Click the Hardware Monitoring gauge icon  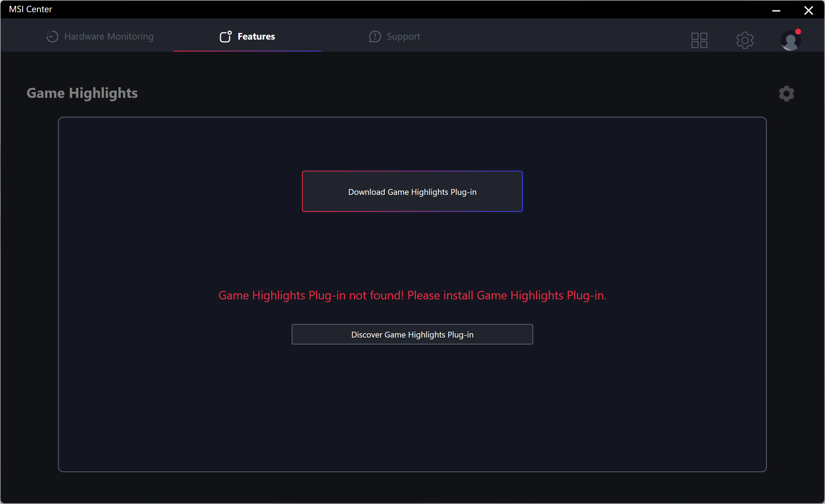52,37
